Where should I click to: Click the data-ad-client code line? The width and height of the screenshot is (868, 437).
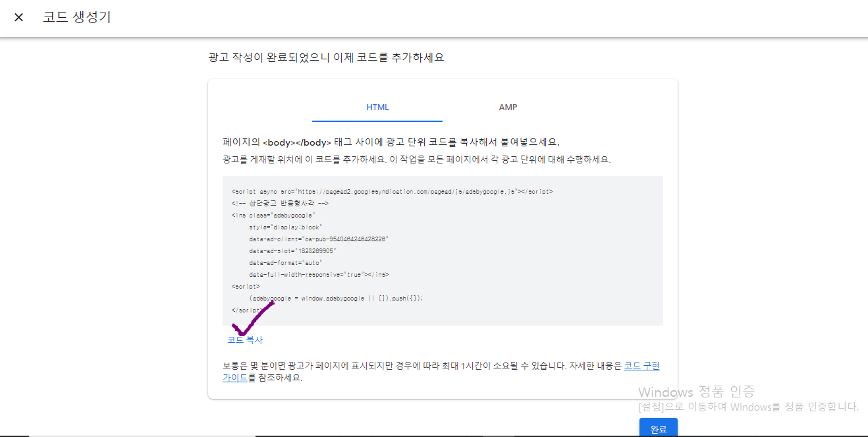click(x=319, y=239)
